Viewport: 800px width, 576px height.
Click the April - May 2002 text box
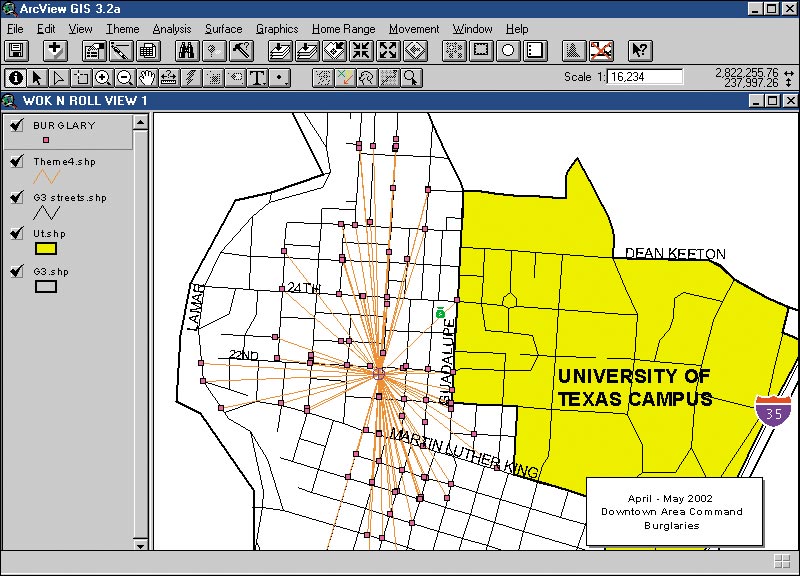[674, 512]
